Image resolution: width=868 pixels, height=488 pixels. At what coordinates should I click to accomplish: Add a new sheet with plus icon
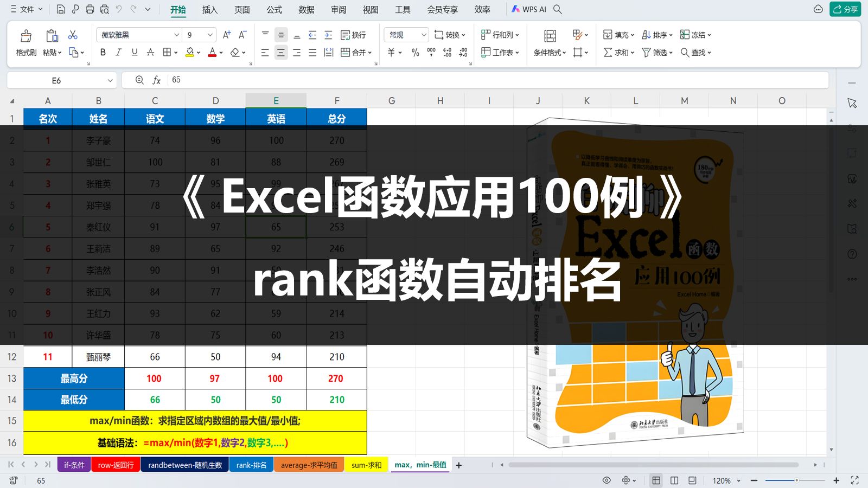pyautogui.click(x=459, y=465)
